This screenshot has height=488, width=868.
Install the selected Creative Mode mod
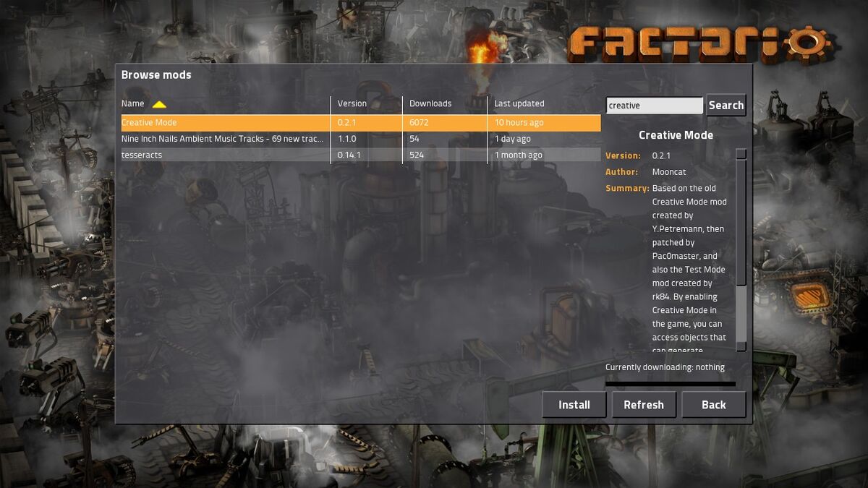(574, 405)
